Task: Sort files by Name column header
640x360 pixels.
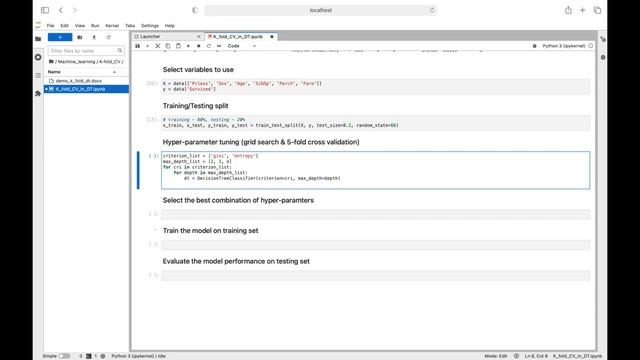Action: [x=82, y=72]
